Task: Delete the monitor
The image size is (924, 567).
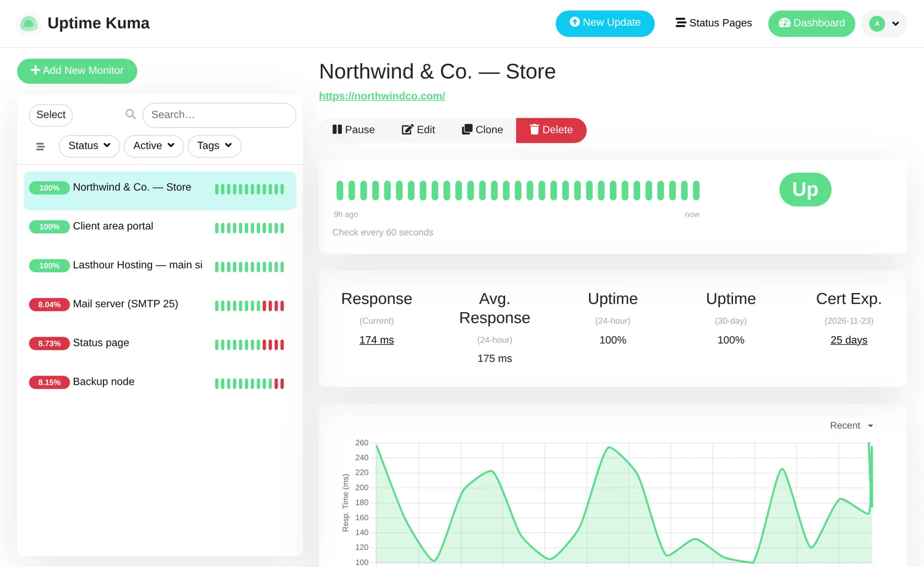Action: coord(551,130)
